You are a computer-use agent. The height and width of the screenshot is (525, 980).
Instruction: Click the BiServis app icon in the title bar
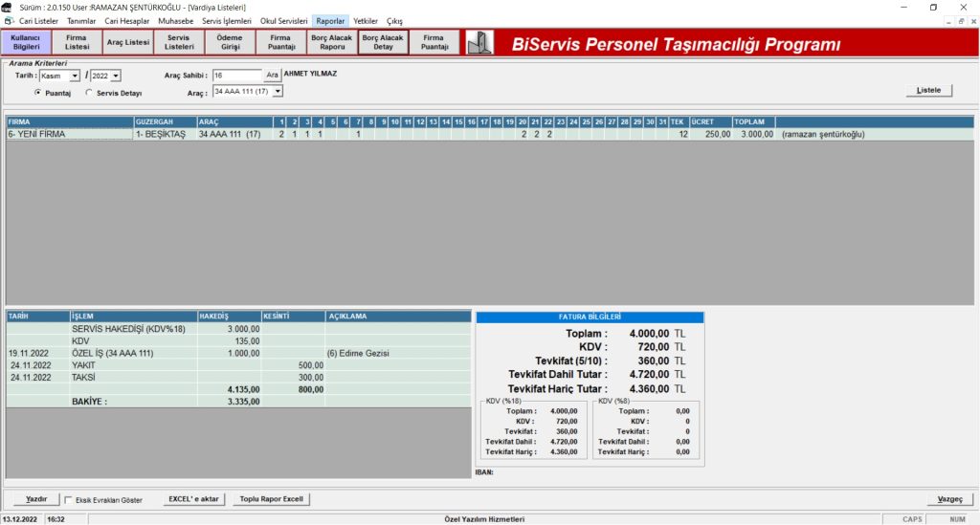pyautogui.click(x=8, y=7)
